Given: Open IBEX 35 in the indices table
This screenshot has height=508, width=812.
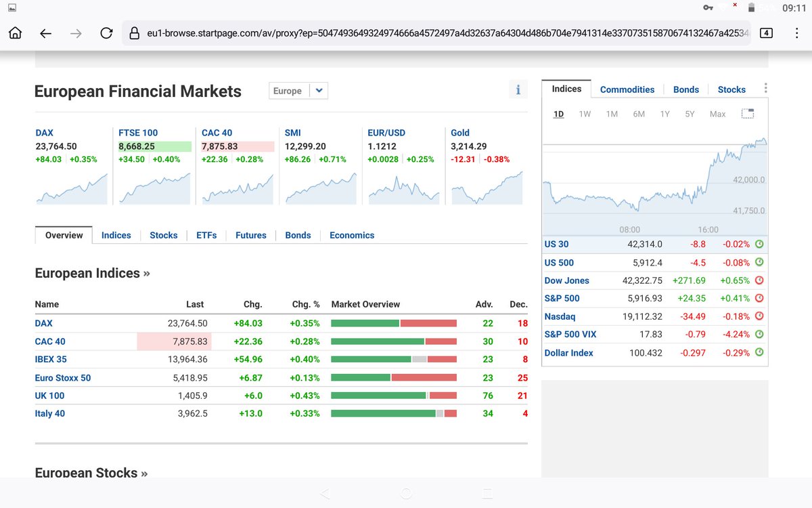Looking at the screenshot, I should (x=51, y=359).
